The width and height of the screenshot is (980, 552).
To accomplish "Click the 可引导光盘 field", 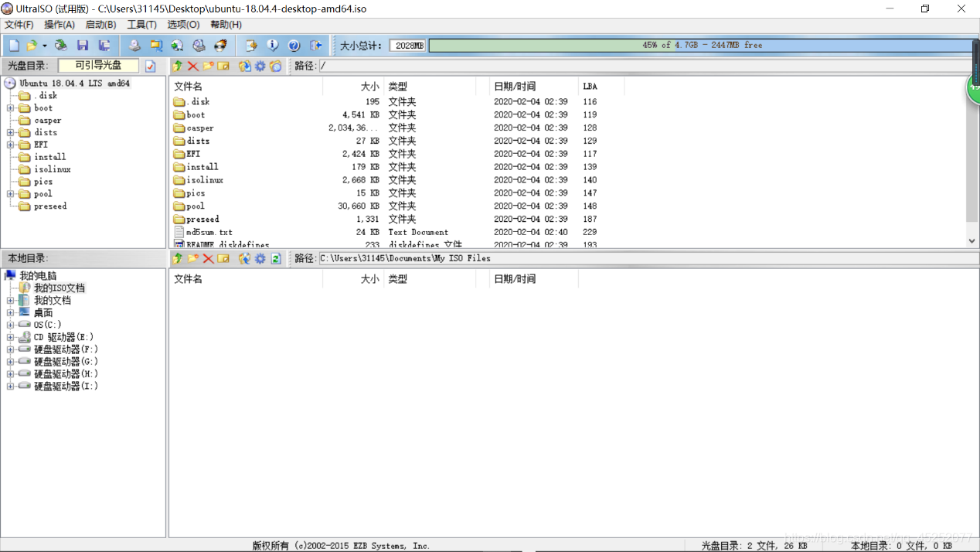I will (x=99, y=66).
